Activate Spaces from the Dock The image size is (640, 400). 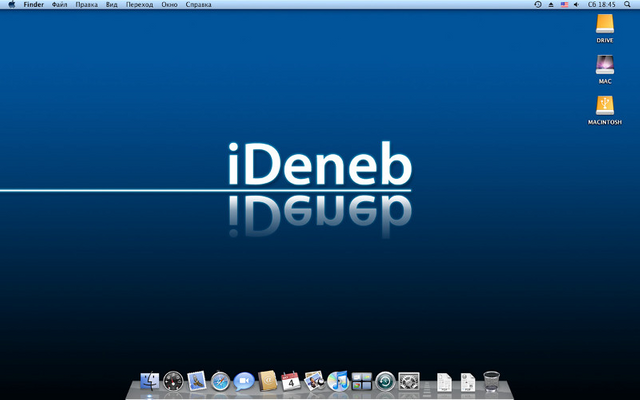coord(362,382)
